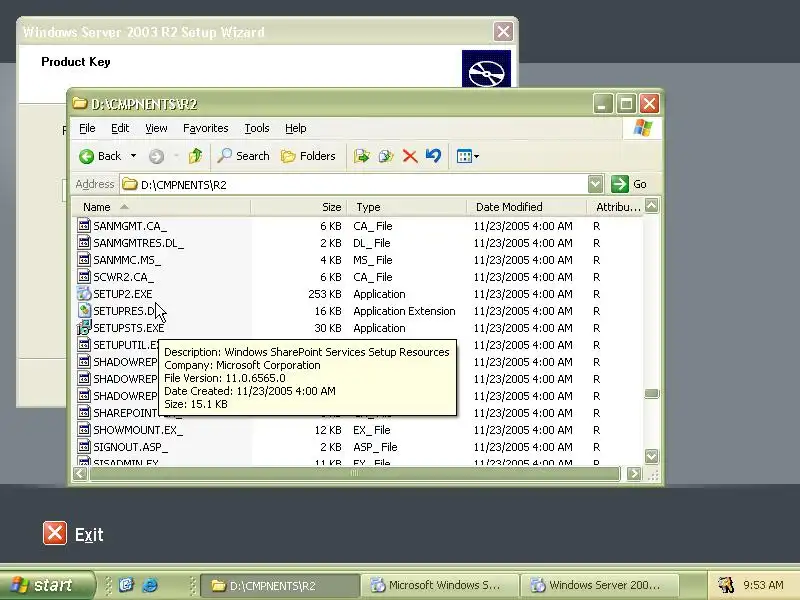Viewport: 800px width, 600px height.
Task: Select the SETUPSTS.EXE application icon
Action: 84,328
